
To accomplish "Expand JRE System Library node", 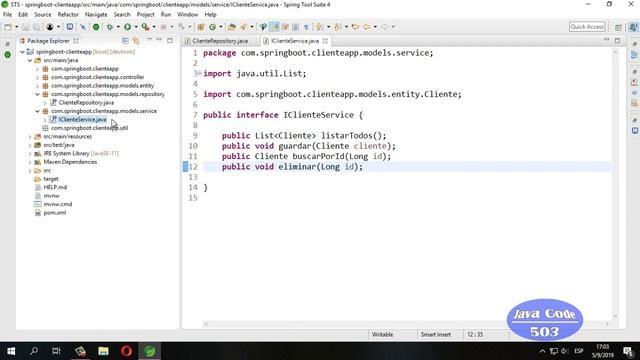I will (x=30, y=153).
